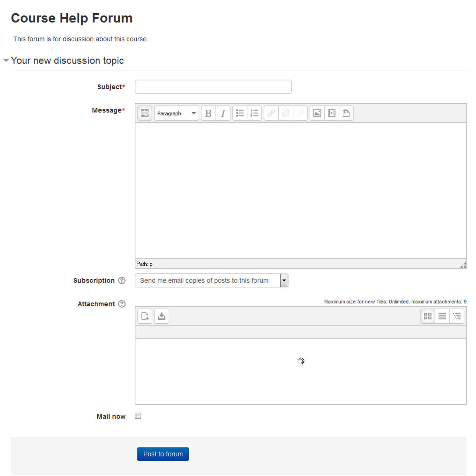Screen dimensions: 476x476
Task: Collapse the editor toolbar with the keyboard icon
Action: (x=144, y=113)
